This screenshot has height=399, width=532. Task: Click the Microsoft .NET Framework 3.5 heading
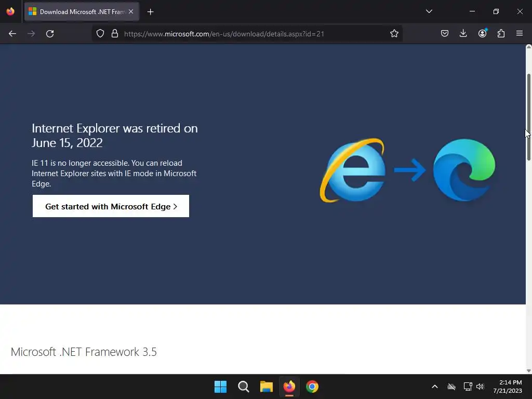[x=84, y=352]
